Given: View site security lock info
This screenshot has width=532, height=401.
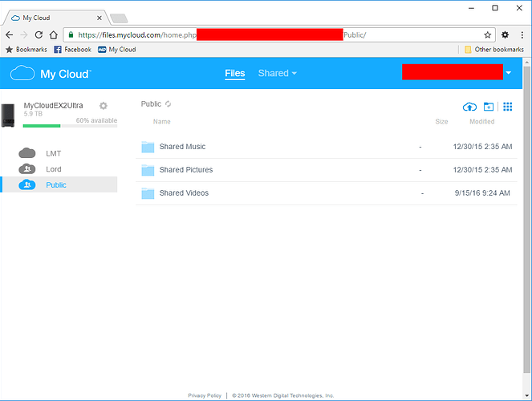Looking at the screenshot, I should tap(71, 34).
